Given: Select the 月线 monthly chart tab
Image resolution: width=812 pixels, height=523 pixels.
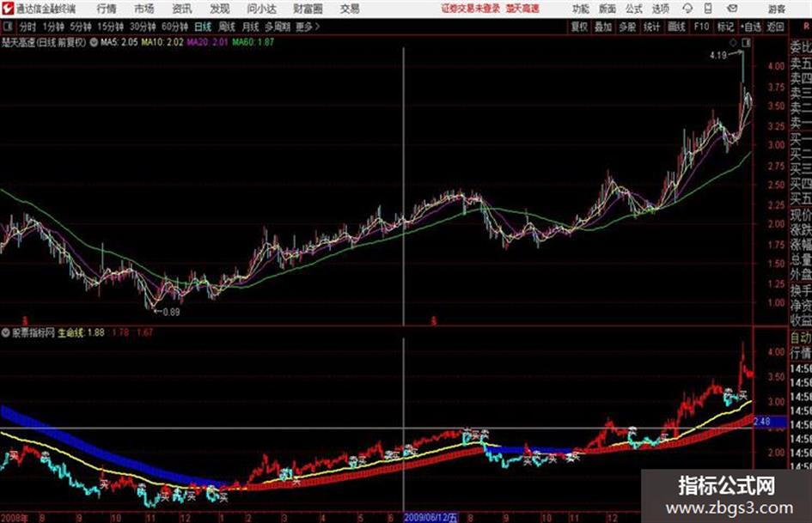Looking at the screenshot, I should point(251,27).
